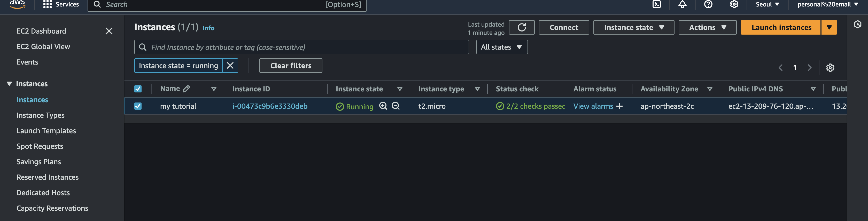The width and height of the screenshot is (868, 221).
Task: Open Savings Plans in sidebar
Action: point(39,162)
